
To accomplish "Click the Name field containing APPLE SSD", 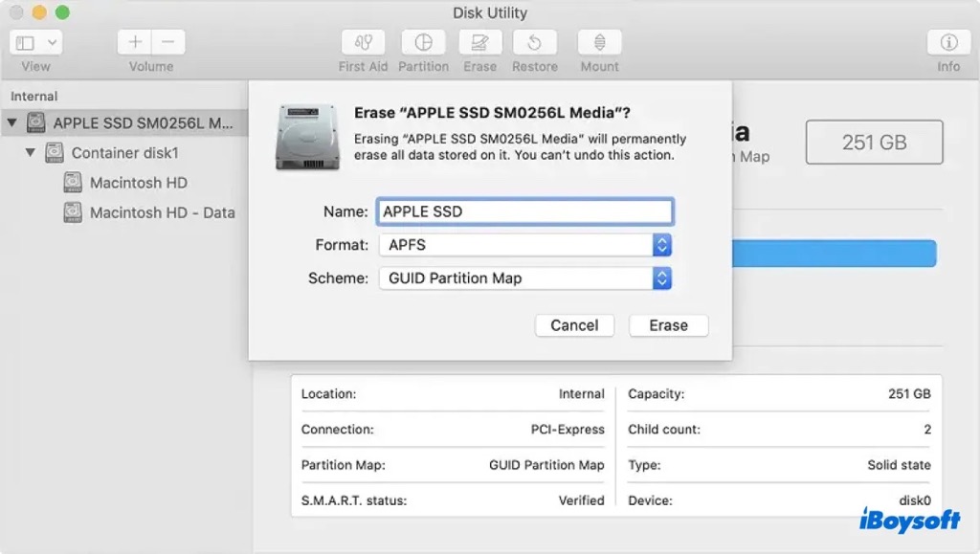I will pyautogui.click(x=524, y=211).
